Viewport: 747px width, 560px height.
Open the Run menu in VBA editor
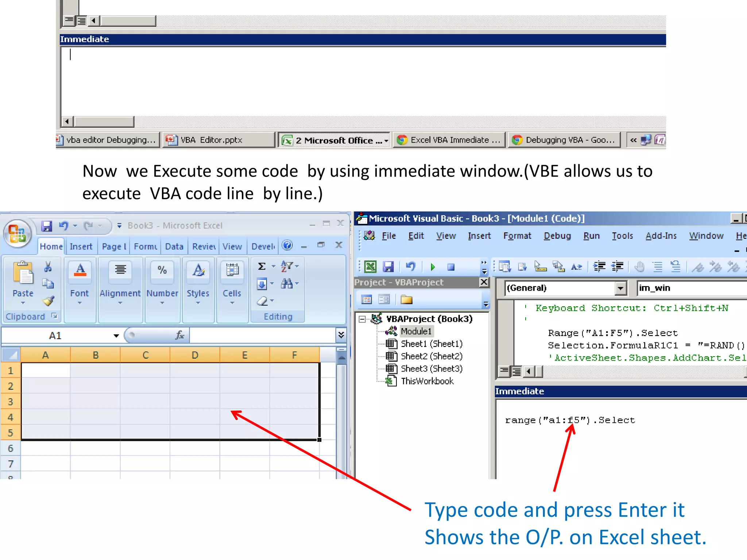point(591,236)
